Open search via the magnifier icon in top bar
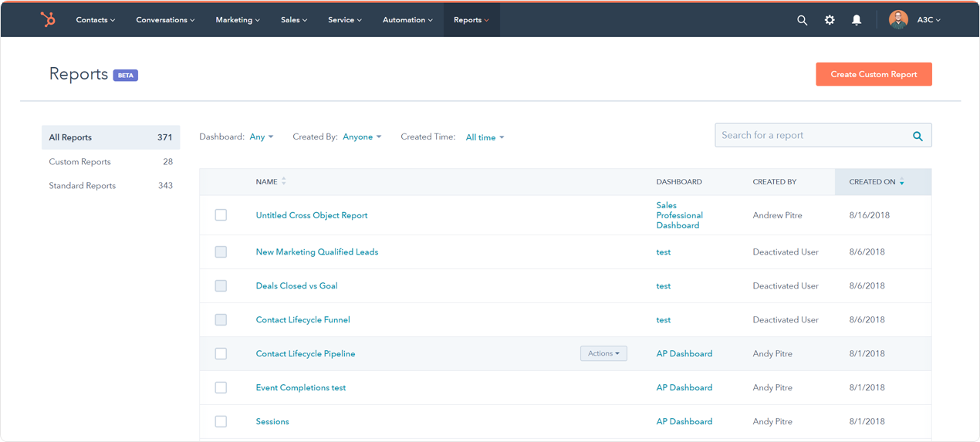980x442 pixels. 803,20
